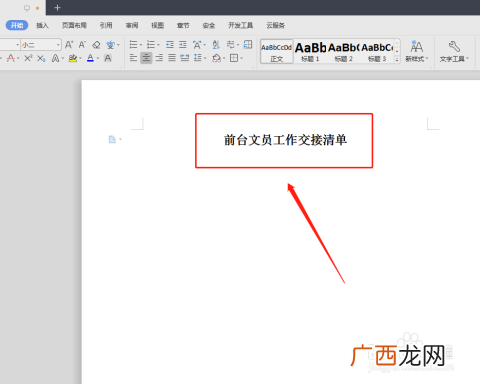
Task: Expand line spacing dropdown arrow
Action: (205, 58)
